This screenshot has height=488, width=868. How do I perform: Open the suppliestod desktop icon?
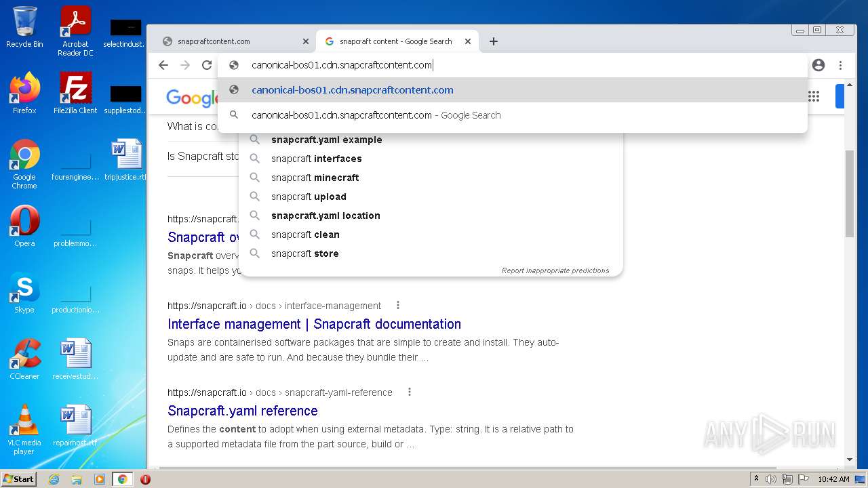(x=125, y=100)
